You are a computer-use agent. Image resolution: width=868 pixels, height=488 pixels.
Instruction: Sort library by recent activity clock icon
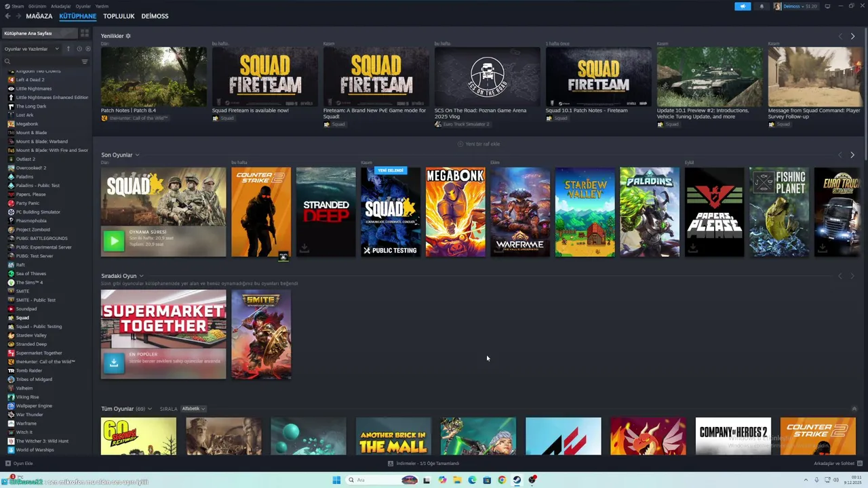coord(79,49)
